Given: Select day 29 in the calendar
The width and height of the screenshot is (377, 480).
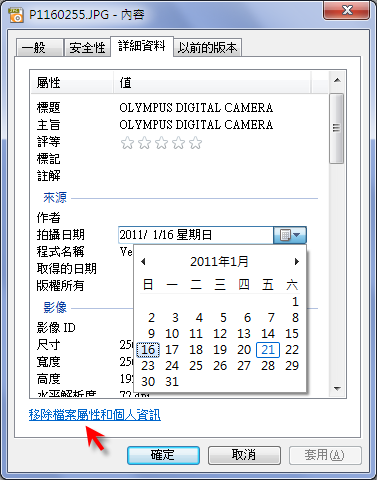Looking at the screenshot, I should tap(292, 366).
